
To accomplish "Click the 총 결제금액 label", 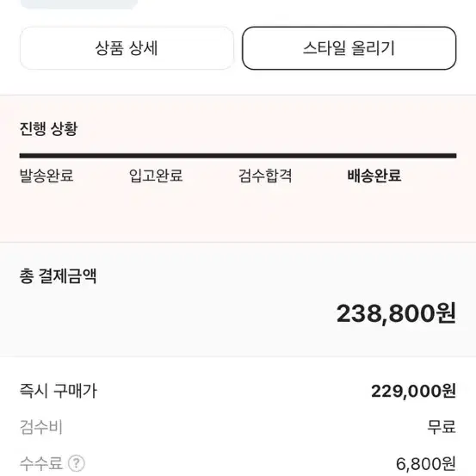I will coord(58,276).
